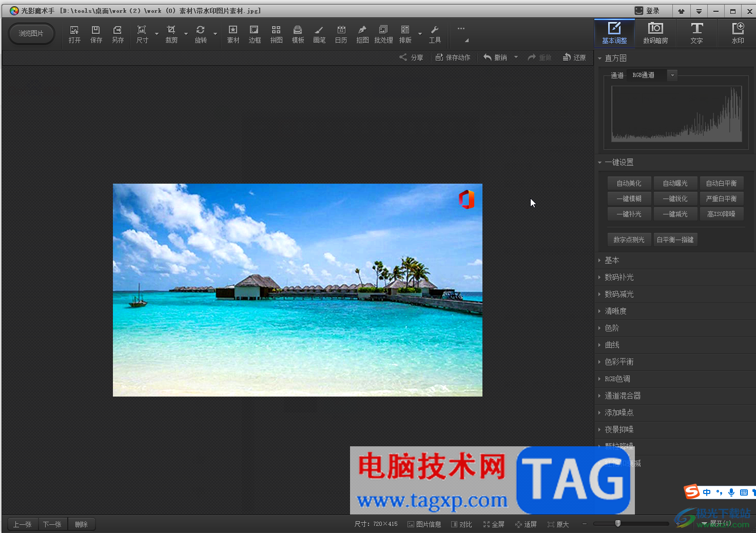Open the 尺寸 resize tool
The image size is (756, 533).
142,34
